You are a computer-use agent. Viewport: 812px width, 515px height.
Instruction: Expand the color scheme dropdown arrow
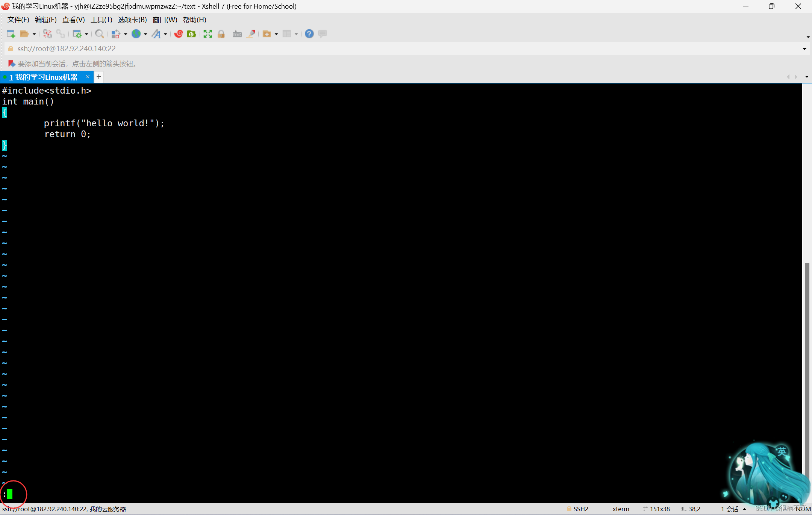point(126,34)
